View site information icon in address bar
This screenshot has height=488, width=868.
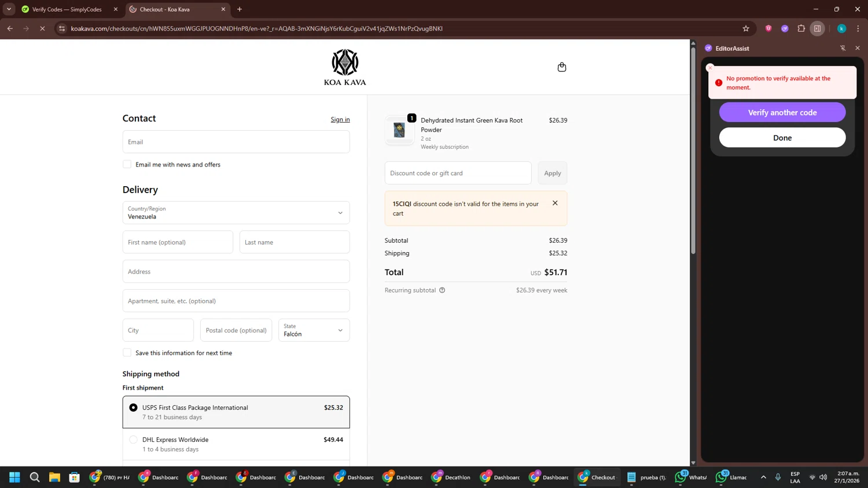tap(62, 28)
